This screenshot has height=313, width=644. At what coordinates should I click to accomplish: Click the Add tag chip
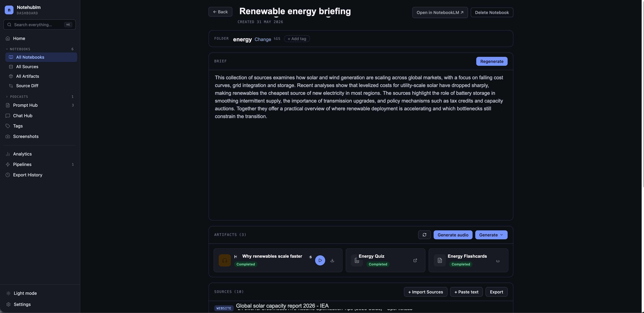pos(297,38)
